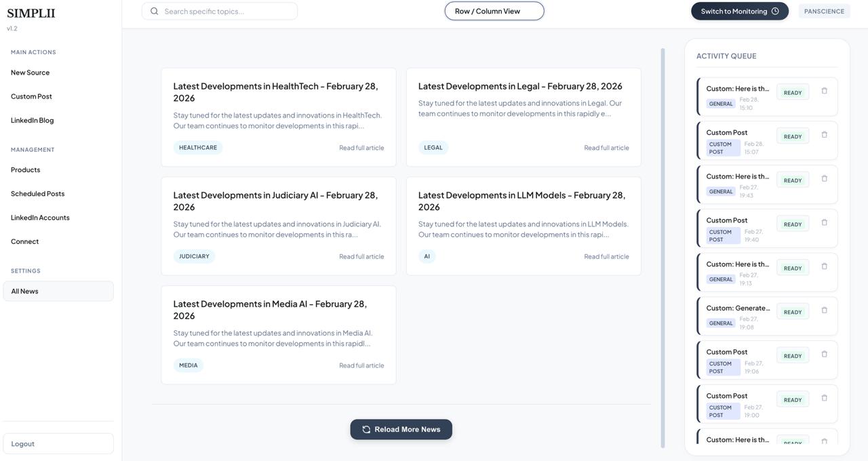Toggle the Row / Column View layout
The height and width of the screenshot is (461, 868).
tap(494, 12)
